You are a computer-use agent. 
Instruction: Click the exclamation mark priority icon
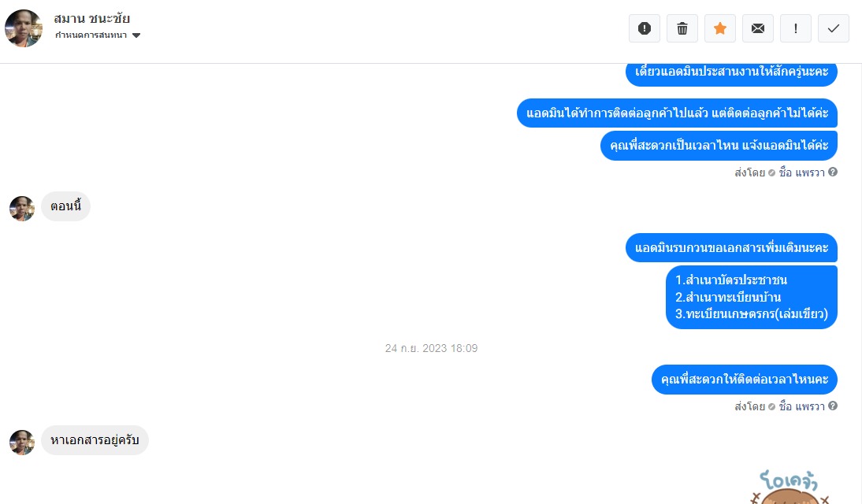(x=796, y=28)
